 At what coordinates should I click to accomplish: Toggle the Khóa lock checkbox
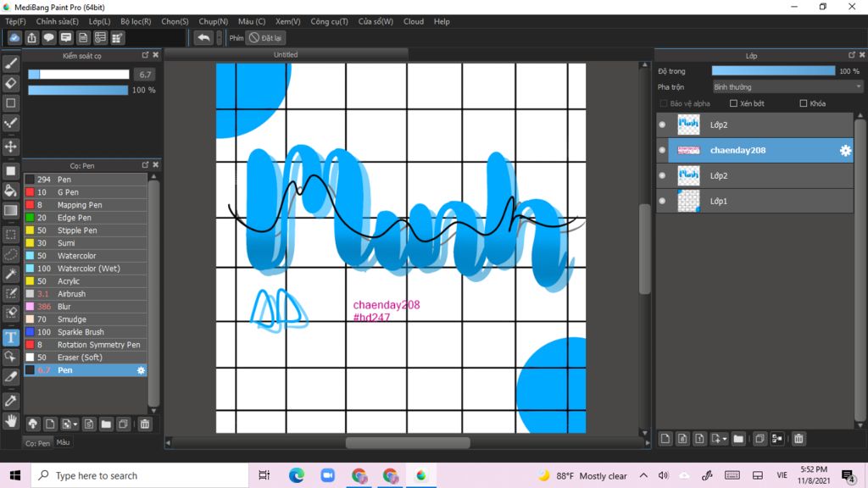coord(804,103)
